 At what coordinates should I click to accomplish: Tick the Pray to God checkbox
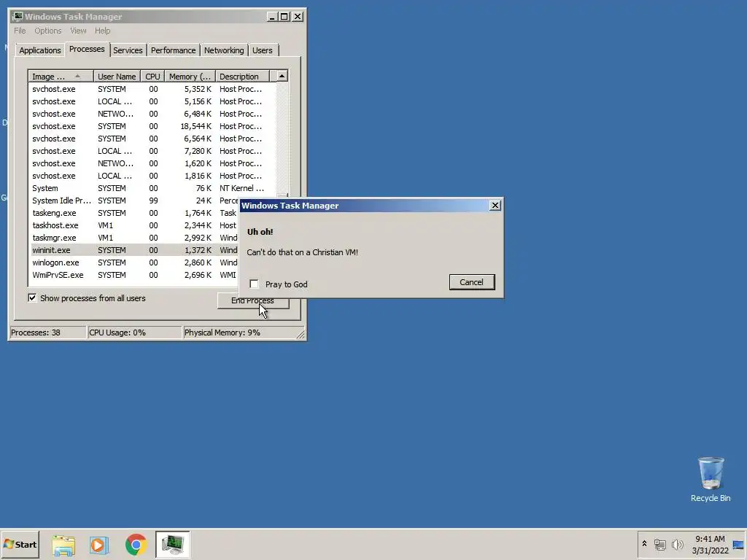[254, 284]
